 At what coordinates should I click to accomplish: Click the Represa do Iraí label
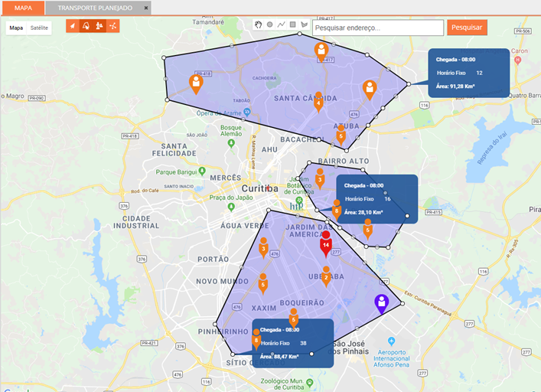[492, 148]
